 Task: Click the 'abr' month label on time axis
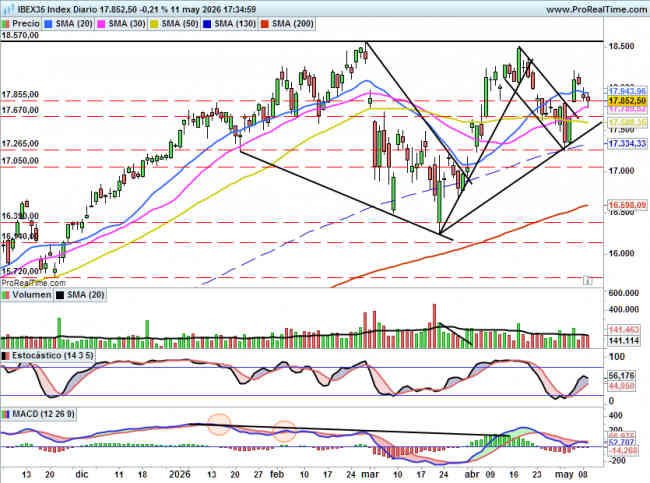[472, 474]
